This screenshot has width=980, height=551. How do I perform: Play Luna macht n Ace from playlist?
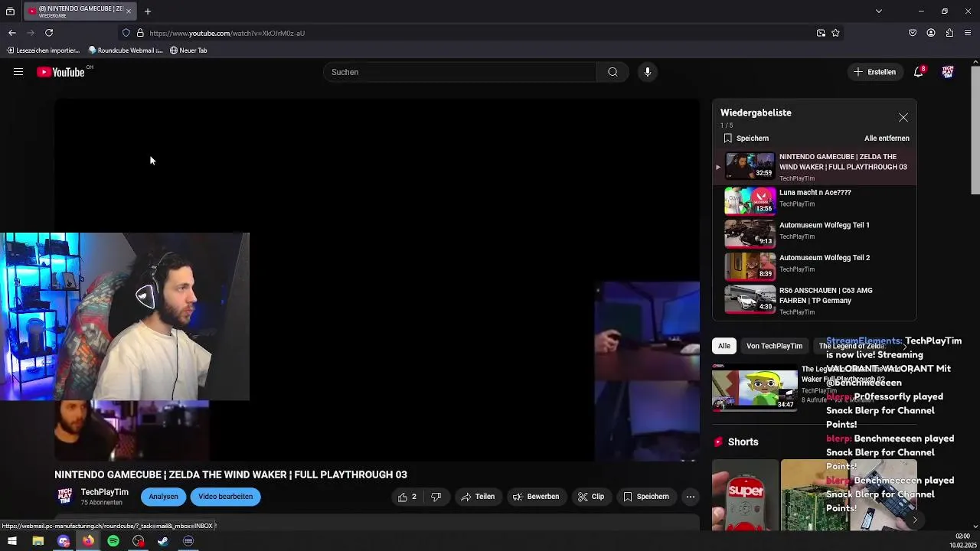click(815, 201)
